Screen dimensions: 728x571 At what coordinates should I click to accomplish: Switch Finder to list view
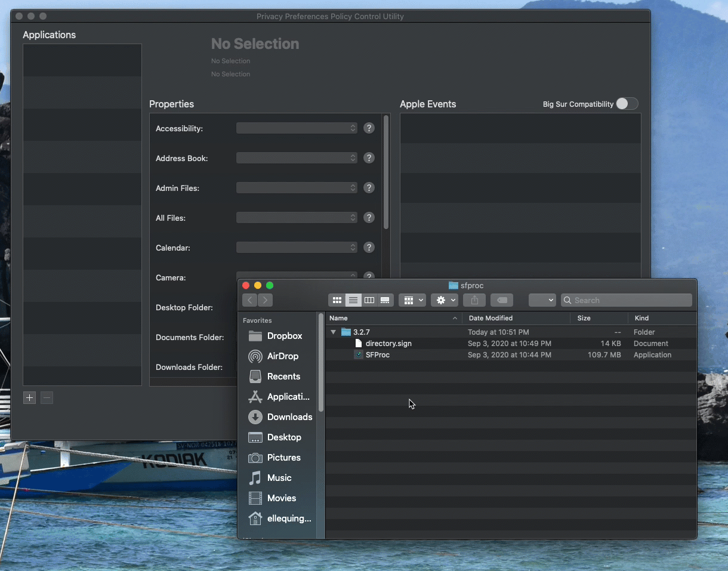click(x=353, y=300)
